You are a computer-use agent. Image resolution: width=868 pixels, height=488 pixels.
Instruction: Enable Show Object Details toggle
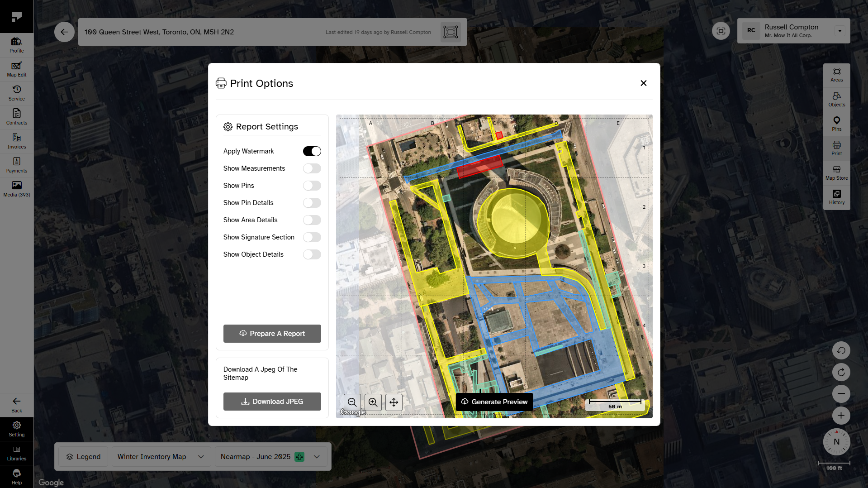312,254
